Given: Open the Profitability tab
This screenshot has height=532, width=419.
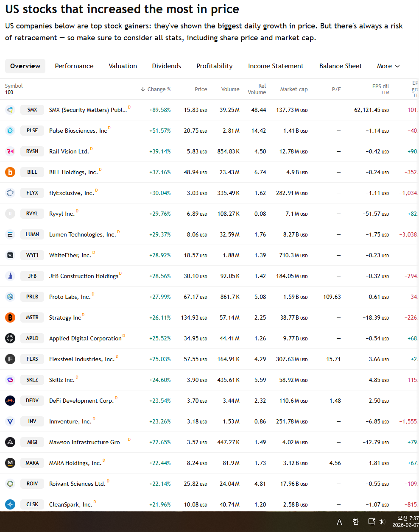Looking at the screenshot, I should pyautogui.click(x=215, y=66).
